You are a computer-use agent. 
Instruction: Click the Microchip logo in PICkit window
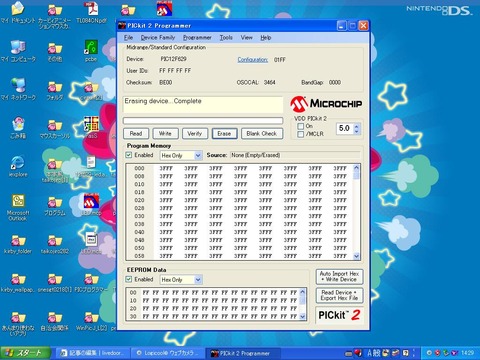click(x=326, y=104)
